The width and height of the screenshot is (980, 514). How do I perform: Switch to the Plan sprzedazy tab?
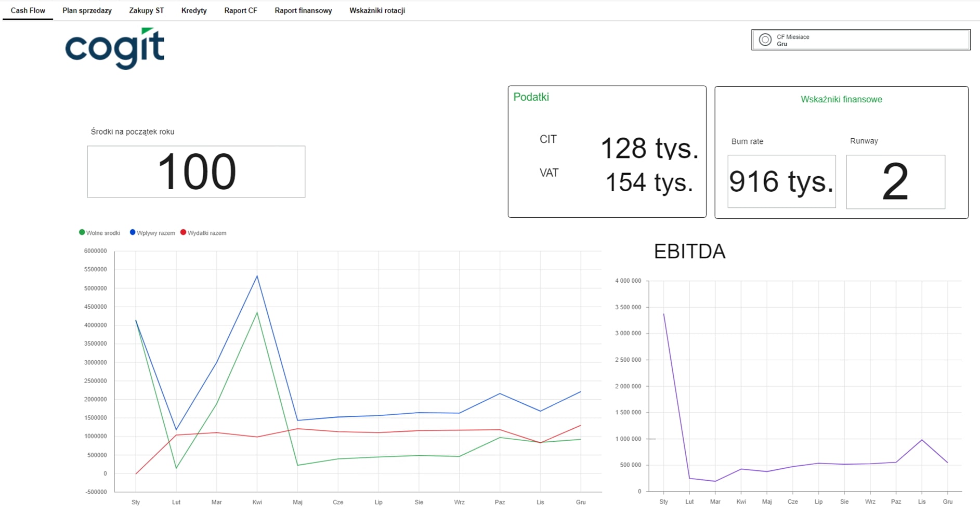click(87, 10)
